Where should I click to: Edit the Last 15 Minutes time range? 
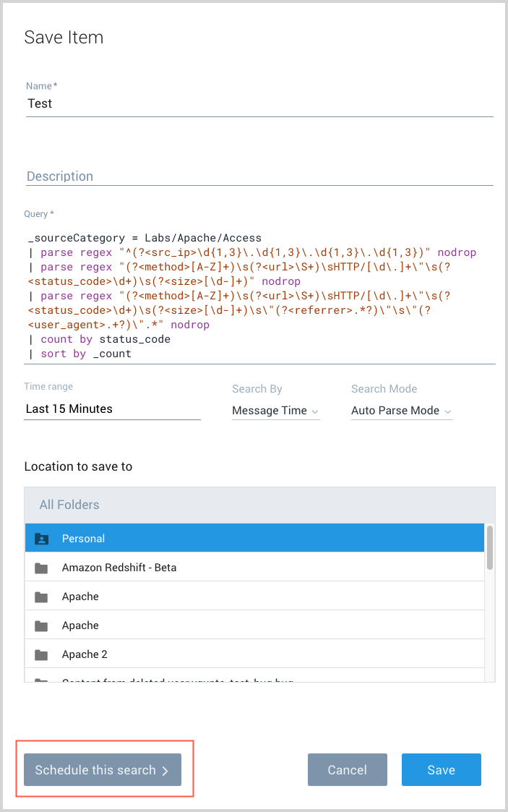pos(112,409)
